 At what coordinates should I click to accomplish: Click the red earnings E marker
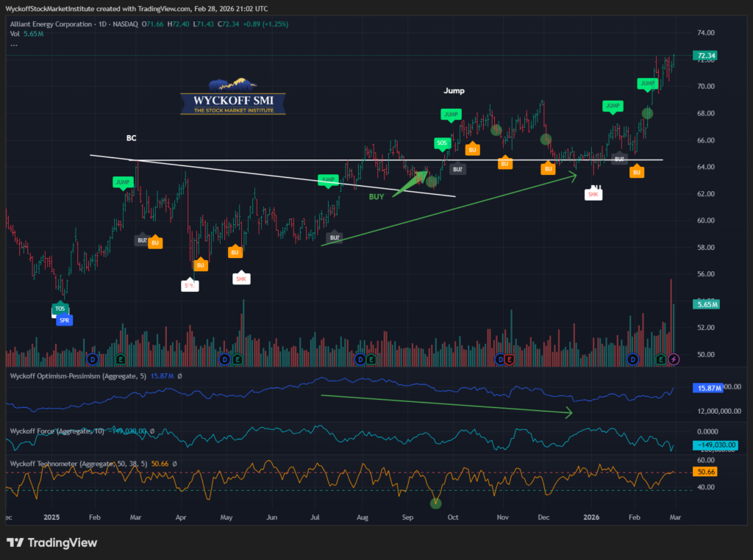click(510, 359)
